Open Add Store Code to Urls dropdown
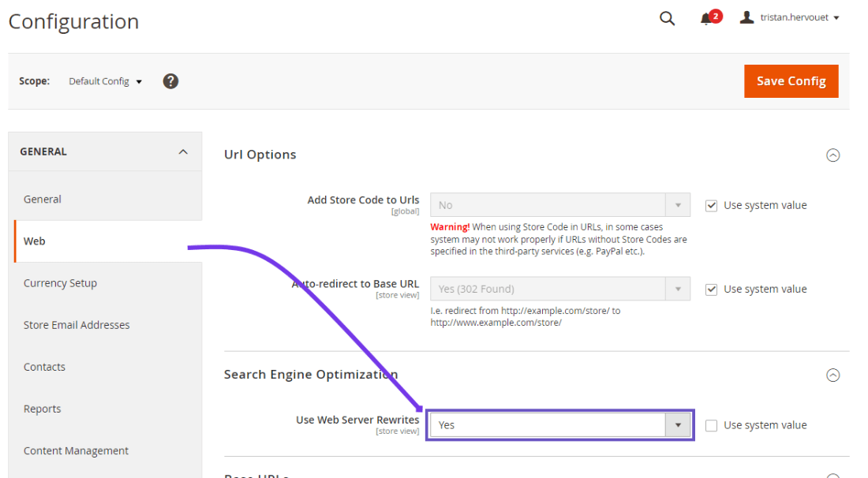This screenshot has width=868, height=478. [x=560, y=205]
